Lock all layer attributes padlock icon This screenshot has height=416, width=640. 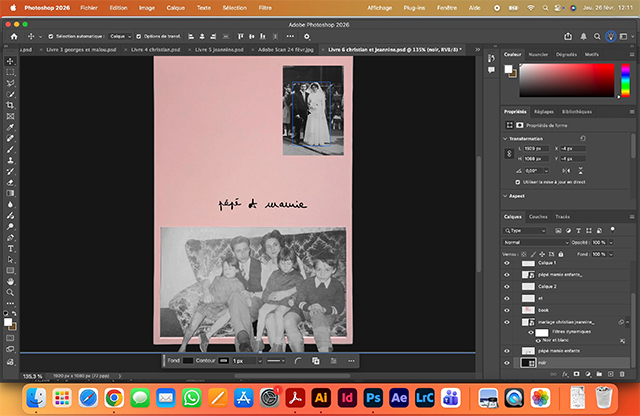[561, 254]
